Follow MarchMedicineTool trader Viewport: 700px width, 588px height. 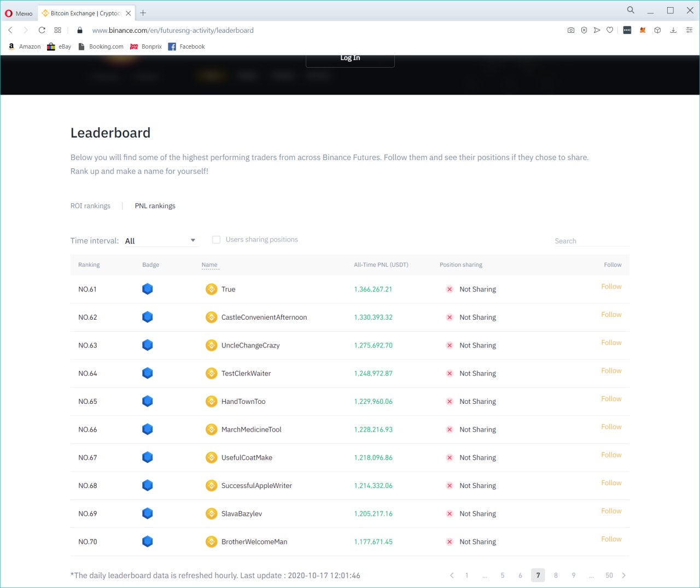pyautogui.click(x=611, y=427)
